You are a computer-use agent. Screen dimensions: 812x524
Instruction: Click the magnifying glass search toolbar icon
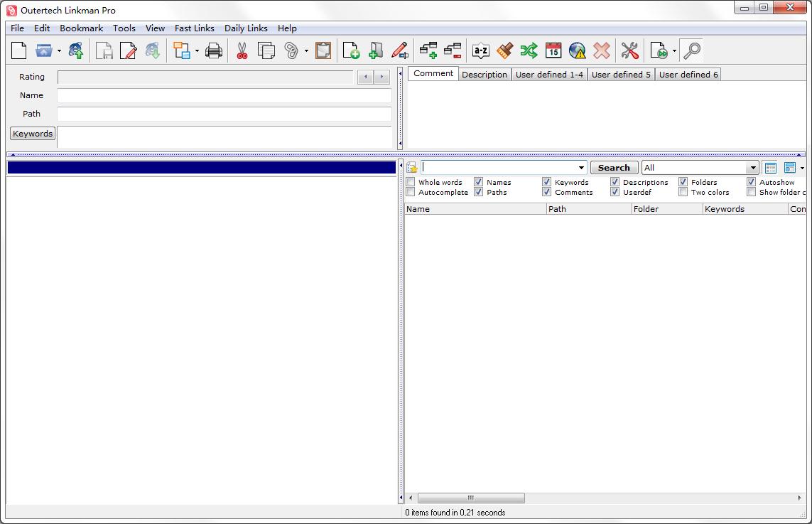click(691, 50)
